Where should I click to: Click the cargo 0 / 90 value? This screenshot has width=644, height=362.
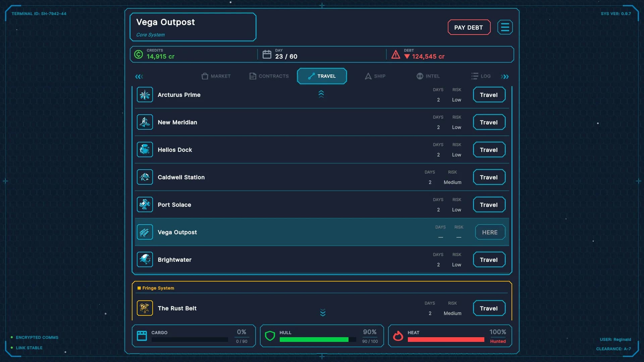[241, 342]
